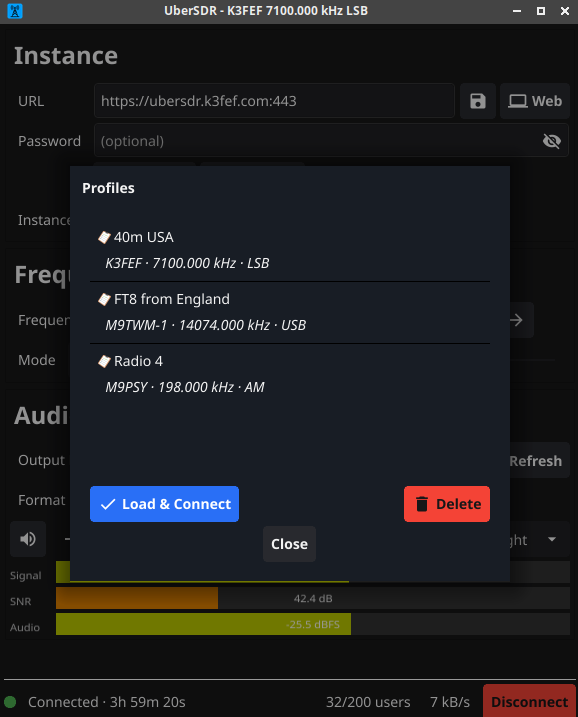Click the UberSDR antenna app icon in title bar
Screen dimensions: 578x717
[15, 11]
